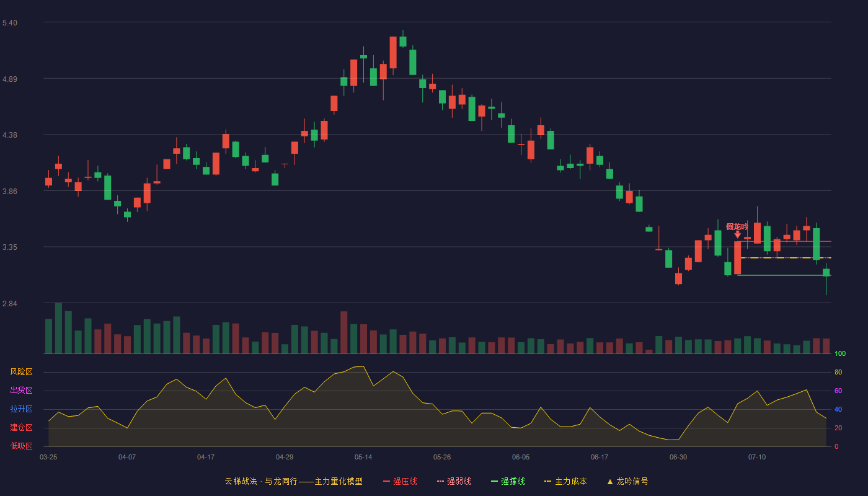
Task: Select the 建仓区 zone label
Action: [21, 428]
